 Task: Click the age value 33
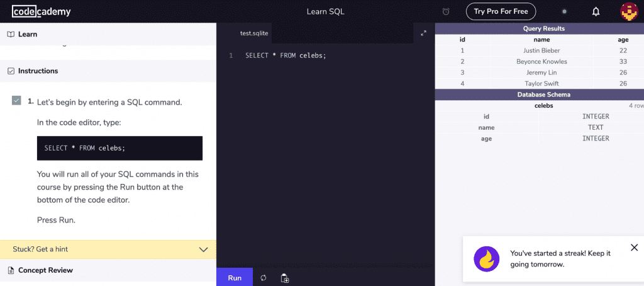(623, 62)
